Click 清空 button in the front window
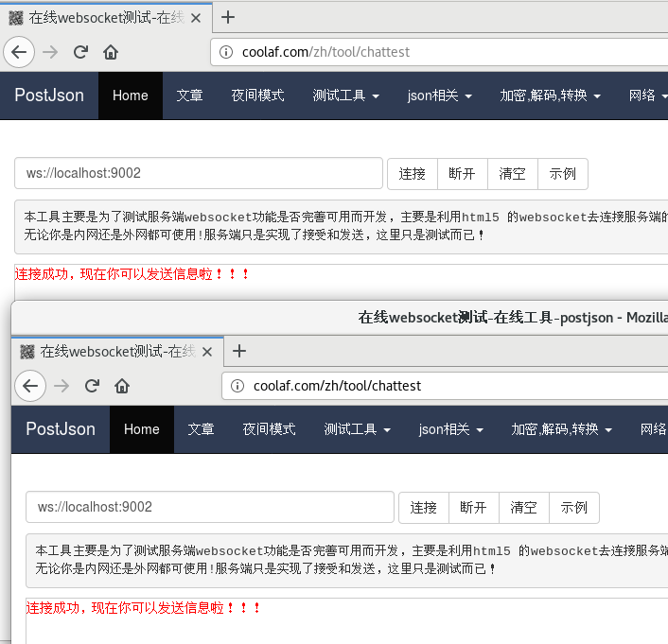Image resolution: width=668 pixels, height=644 pixels. pyautogui.click(x=524, y=508)
